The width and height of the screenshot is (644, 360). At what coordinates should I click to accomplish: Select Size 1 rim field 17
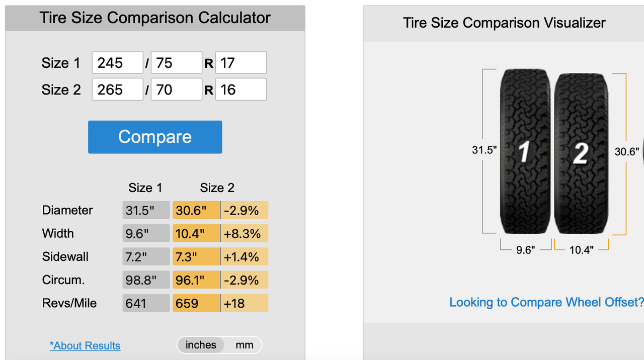coord(241,63)
